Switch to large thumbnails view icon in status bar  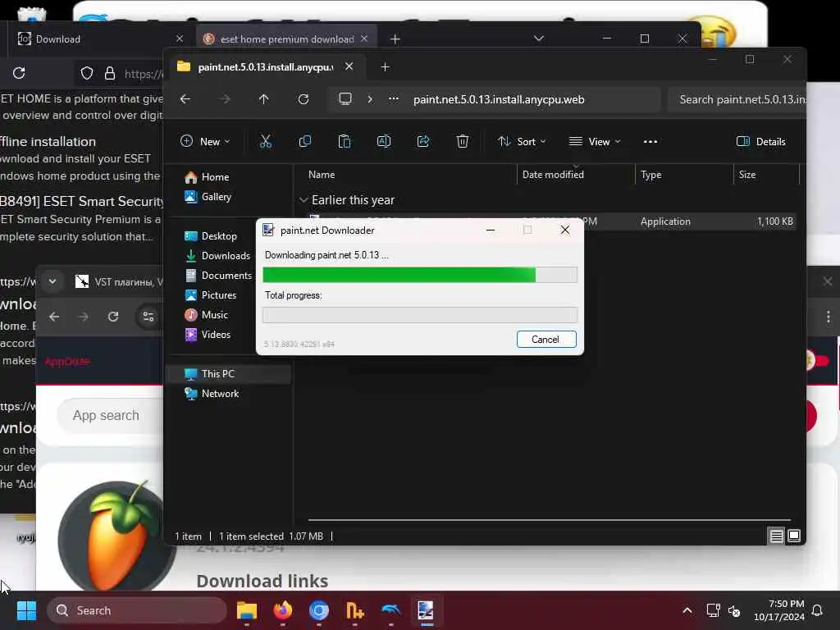pyautogui.click(x=794, y=536)
